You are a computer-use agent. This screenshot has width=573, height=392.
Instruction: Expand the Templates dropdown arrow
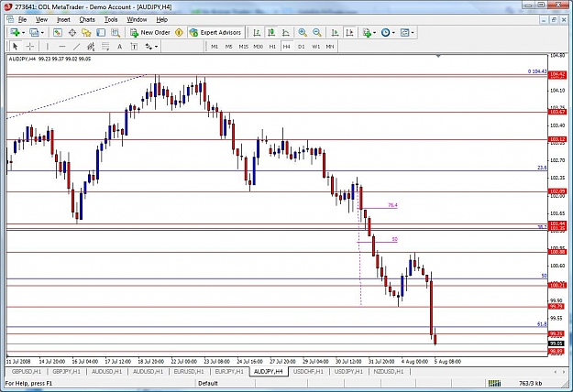pyautogui.click(x=413, y=33)
